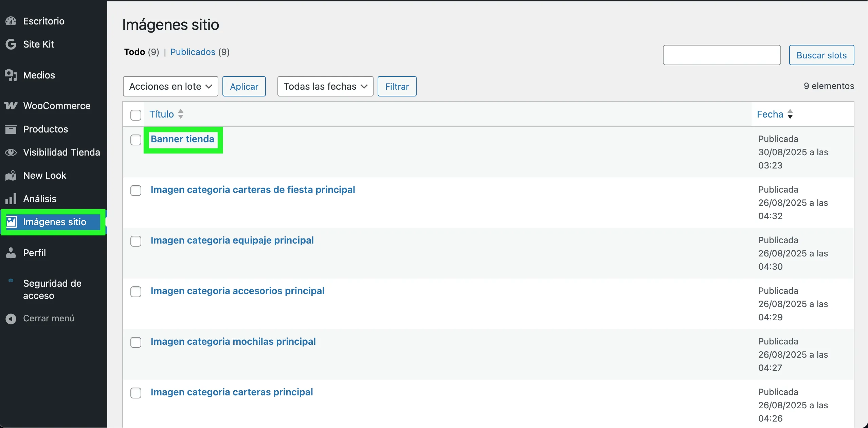Click inside the search input field
Screen dimensions: 868x428
coord(721,55)
